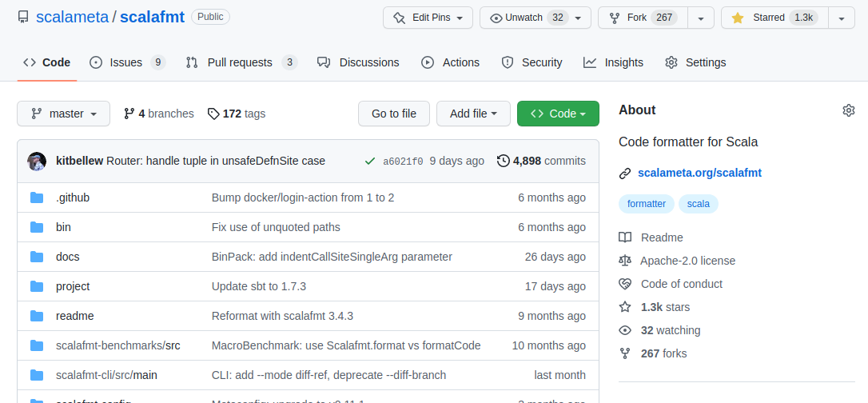Screen dimensions: 868x403
Task: Click the folder icon beside docs
Action: click(x=37, y=257)
